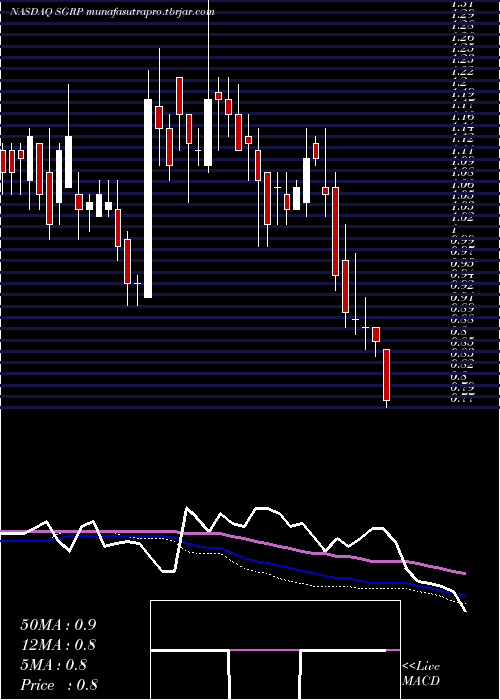Click the 0.91 price axis label
Viewport: 500px width, 700px height.
463,297
